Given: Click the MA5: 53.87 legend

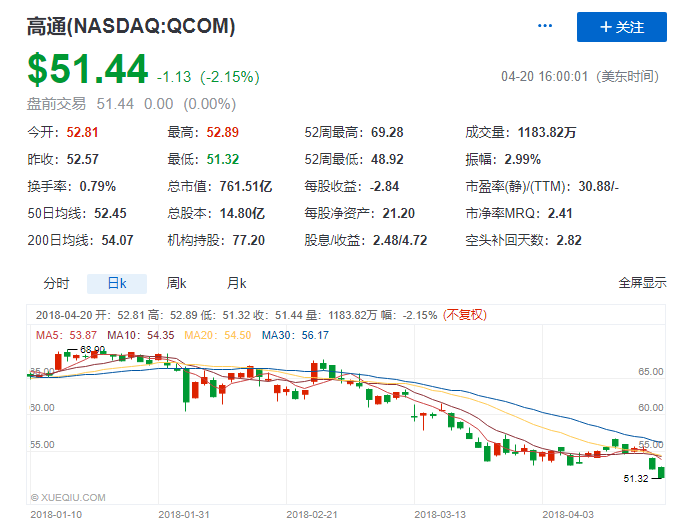Looking at the screenshot, I should click(66, 335).
